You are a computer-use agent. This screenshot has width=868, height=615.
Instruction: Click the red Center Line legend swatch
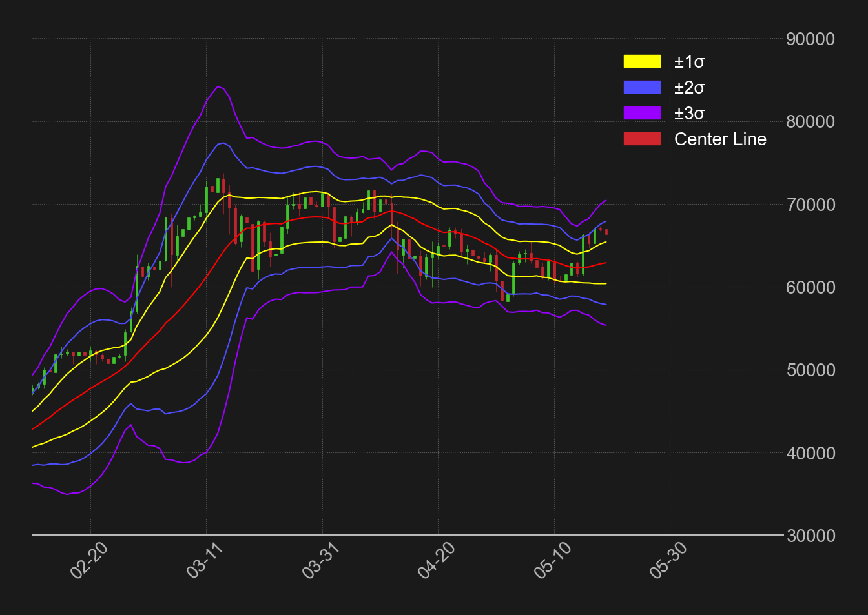(x=642, y=139)
